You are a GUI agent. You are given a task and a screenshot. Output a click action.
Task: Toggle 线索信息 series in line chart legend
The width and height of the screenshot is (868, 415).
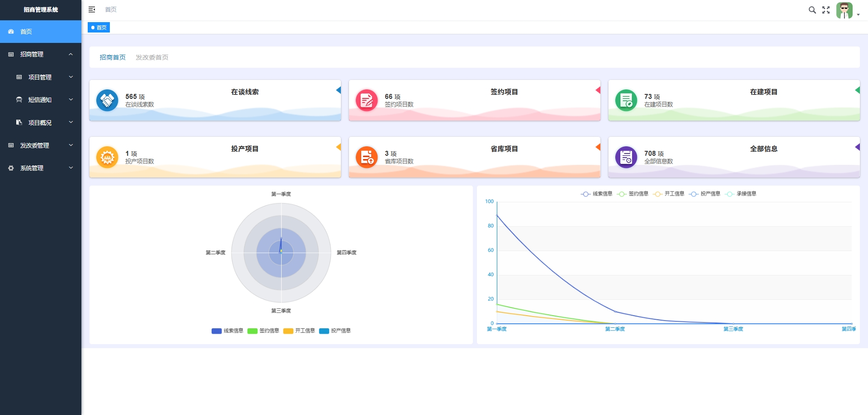point(597,194)
